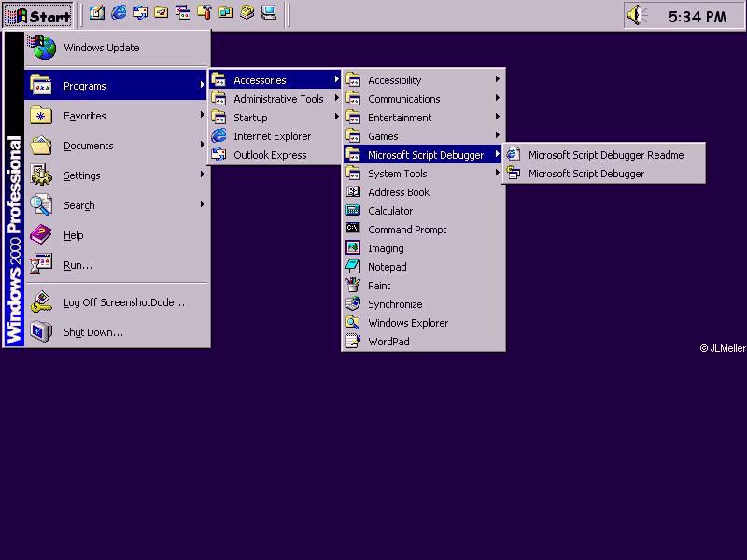Select Accessories in the Programs menu

click(275, 80)
